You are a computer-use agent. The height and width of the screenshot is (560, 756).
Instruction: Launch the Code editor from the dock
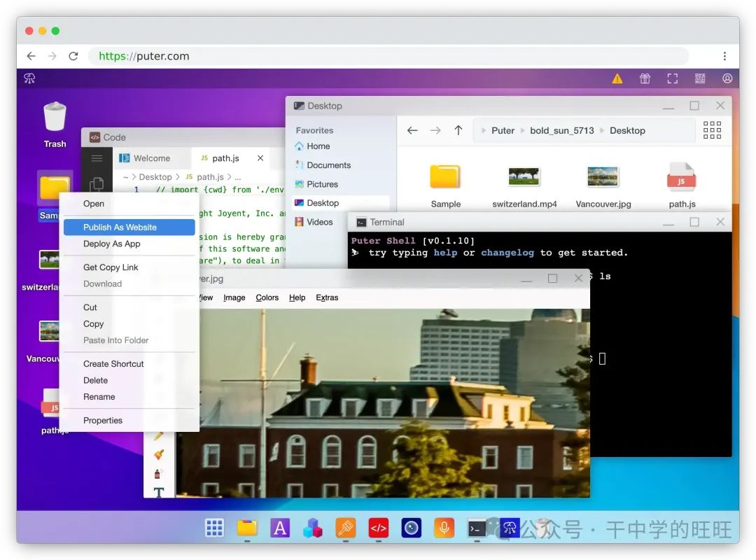[378, 528]
